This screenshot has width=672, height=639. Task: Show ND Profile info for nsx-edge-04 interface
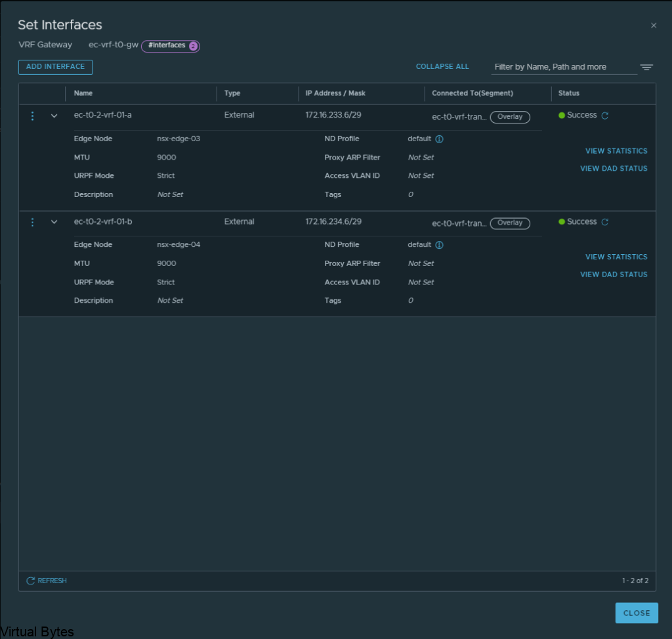[439, 245]
